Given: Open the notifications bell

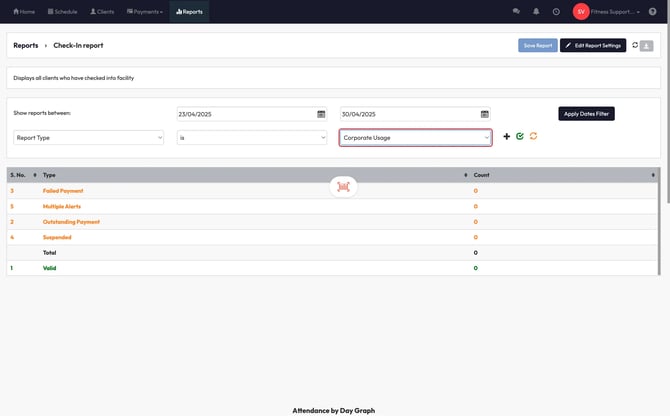Looking at the screenshot, I should [536, 11].
